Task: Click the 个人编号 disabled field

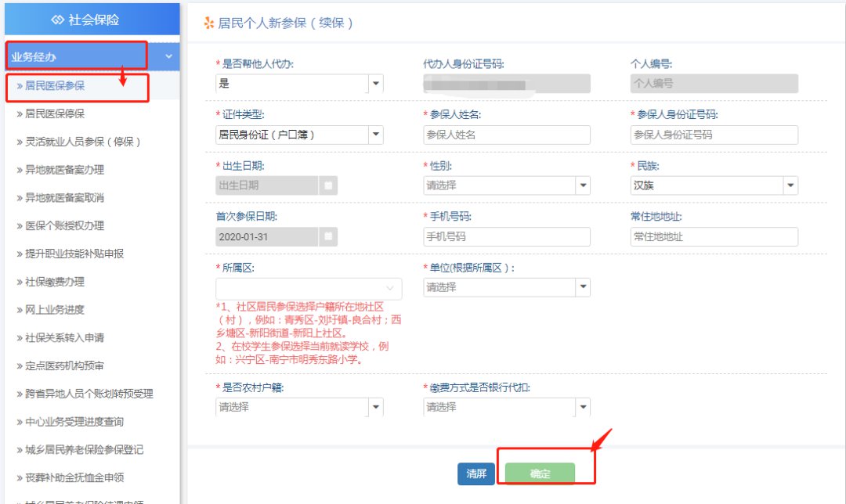Action: tap(714, 84)
